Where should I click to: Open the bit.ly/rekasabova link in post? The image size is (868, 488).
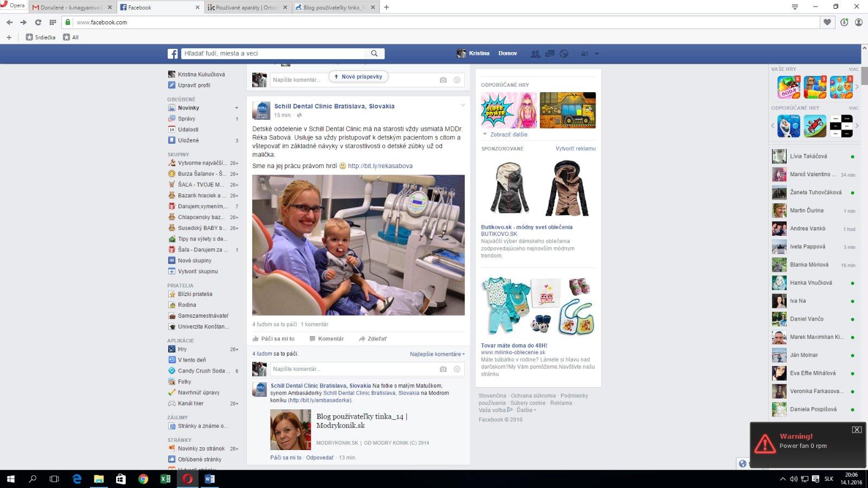380,166
